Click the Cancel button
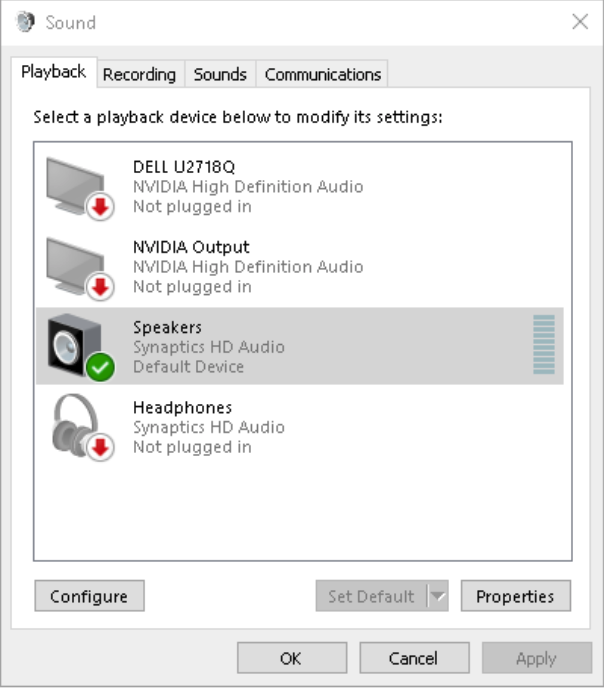 pos(414,658)
